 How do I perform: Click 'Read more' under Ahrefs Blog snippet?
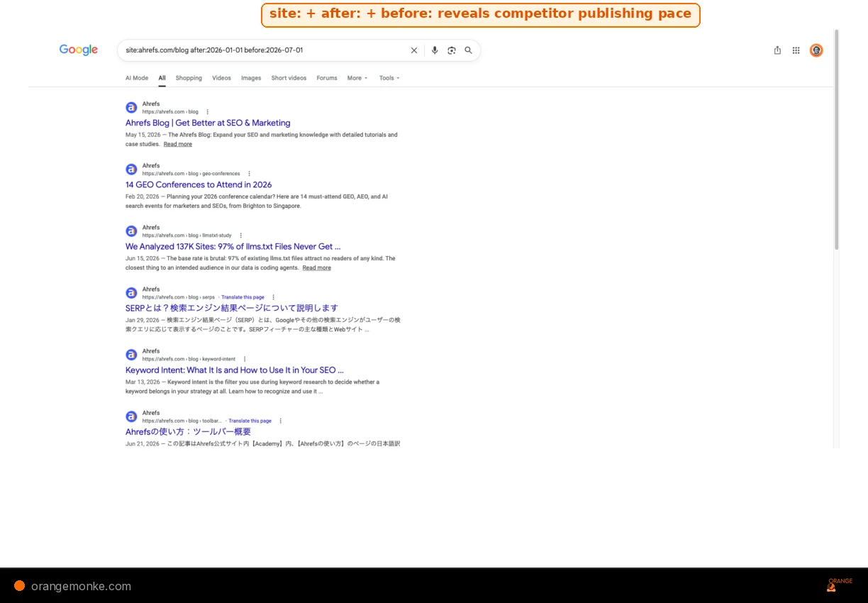[x=177, y=144]
